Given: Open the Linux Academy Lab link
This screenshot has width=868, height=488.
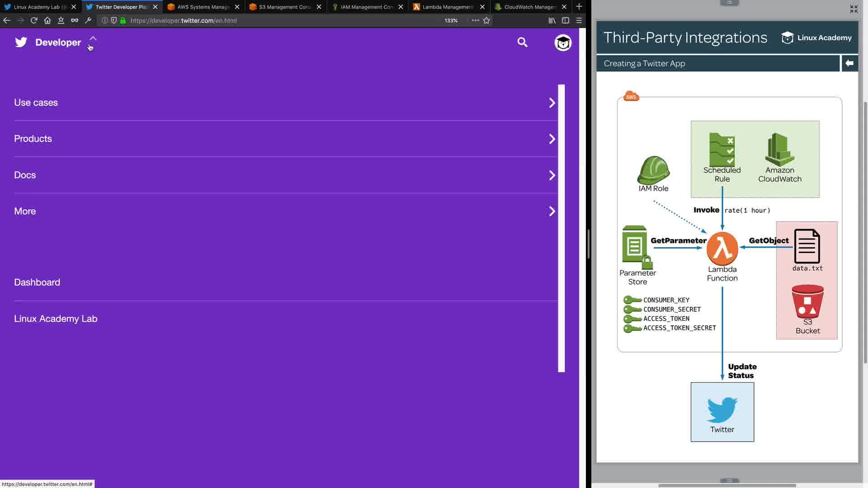Looking at the screenshot, I should pos(56,319).
